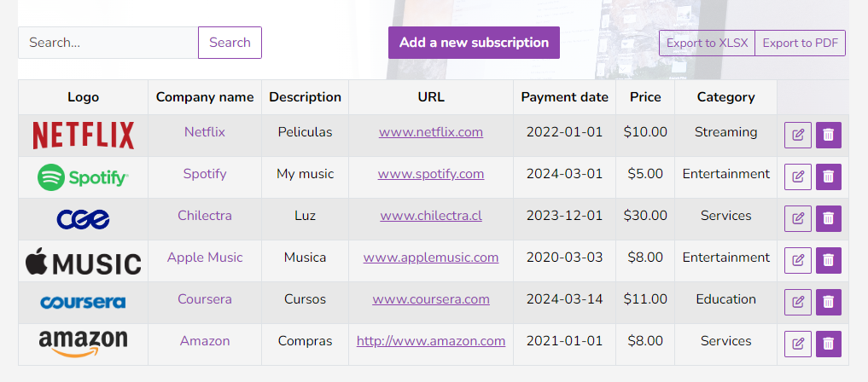Delete the Coursera subscription
Image resolution: width=868 pixels, height=382 pixels.
(x=828, y=303)
